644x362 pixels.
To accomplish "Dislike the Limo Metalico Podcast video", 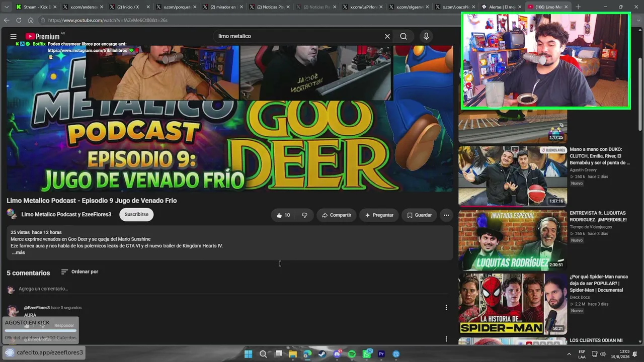I will pyautogui.click(x=304, y=215).
